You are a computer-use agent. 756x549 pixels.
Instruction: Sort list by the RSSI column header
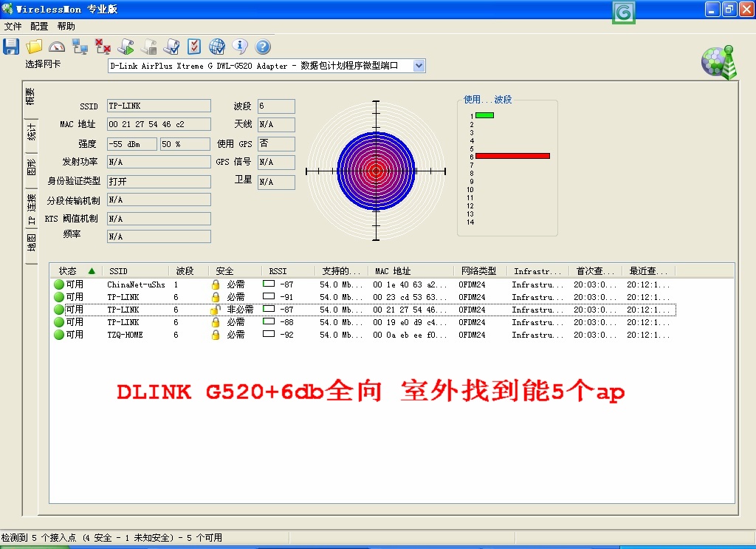pyautogui.click(x=288, y=271)
